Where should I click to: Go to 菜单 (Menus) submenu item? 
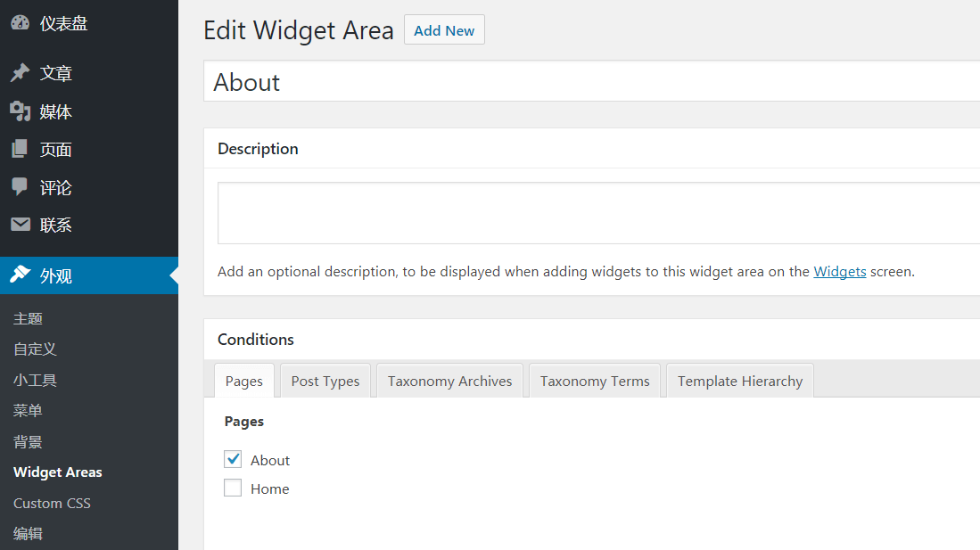tap(28, 411)
